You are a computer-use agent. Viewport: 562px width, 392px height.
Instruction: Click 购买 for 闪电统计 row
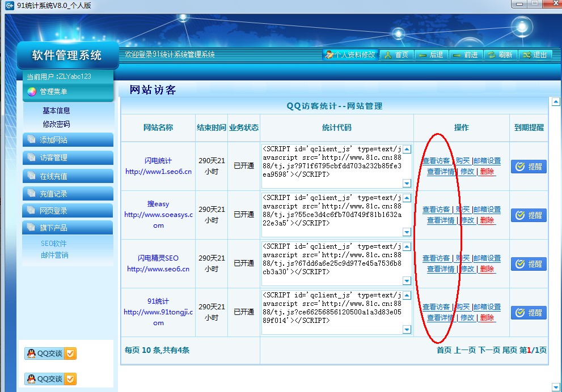click(463, 161)
